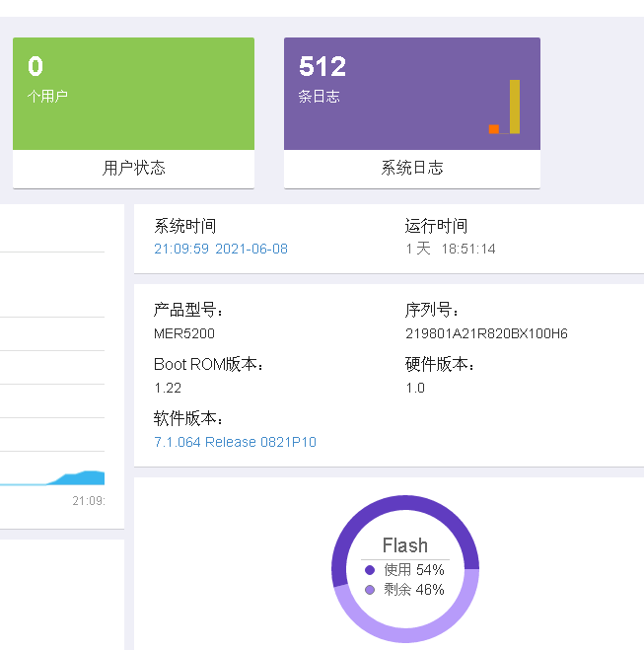Click the Flash title inside the donut chart
Screen dimensions: 644x650
(x=405, y=545)
